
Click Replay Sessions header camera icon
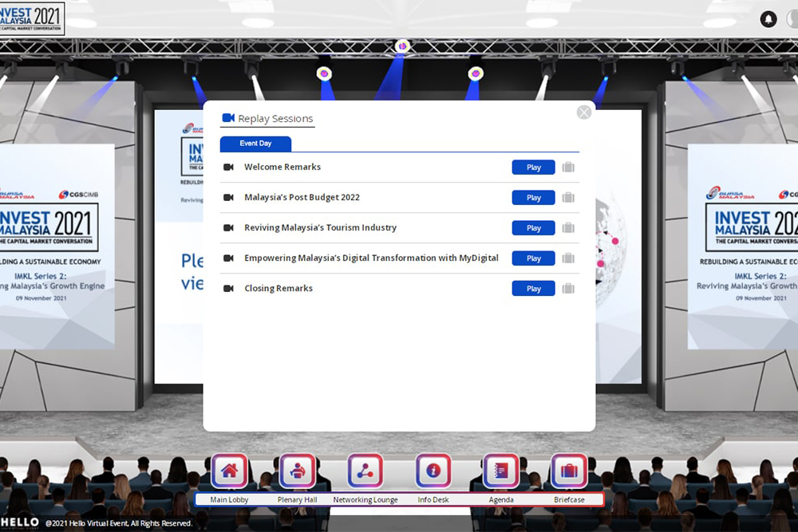pos(228,118)
